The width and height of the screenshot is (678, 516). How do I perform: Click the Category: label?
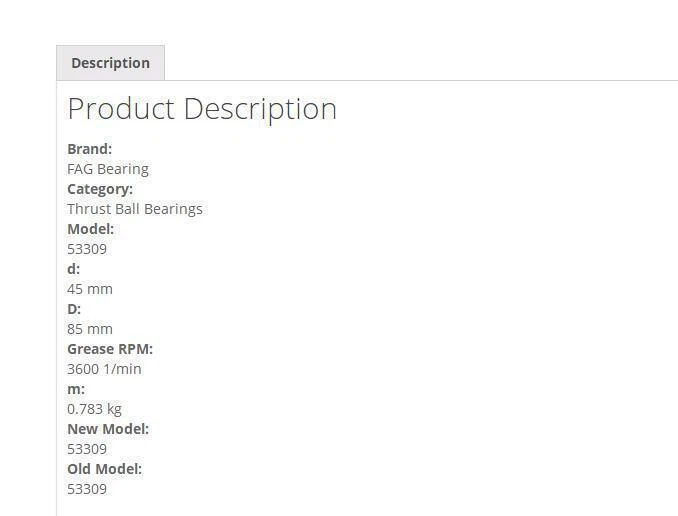(x=100, y=189)
